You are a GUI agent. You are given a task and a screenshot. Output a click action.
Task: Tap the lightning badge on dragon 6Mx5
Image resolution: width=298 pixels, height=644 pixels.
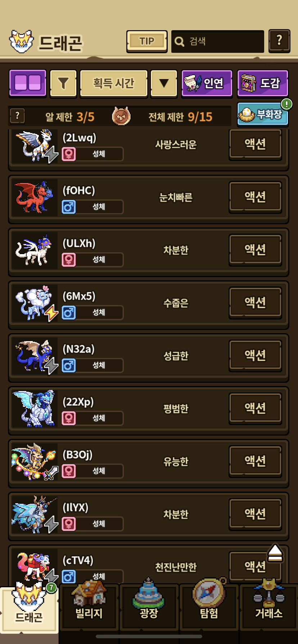coord(51,313)
